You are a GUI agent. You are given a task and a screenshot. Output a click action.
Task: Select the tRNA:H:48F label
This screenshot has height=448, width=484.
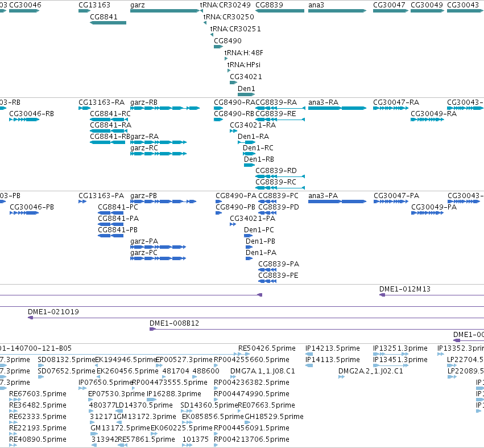coord(244,53)
